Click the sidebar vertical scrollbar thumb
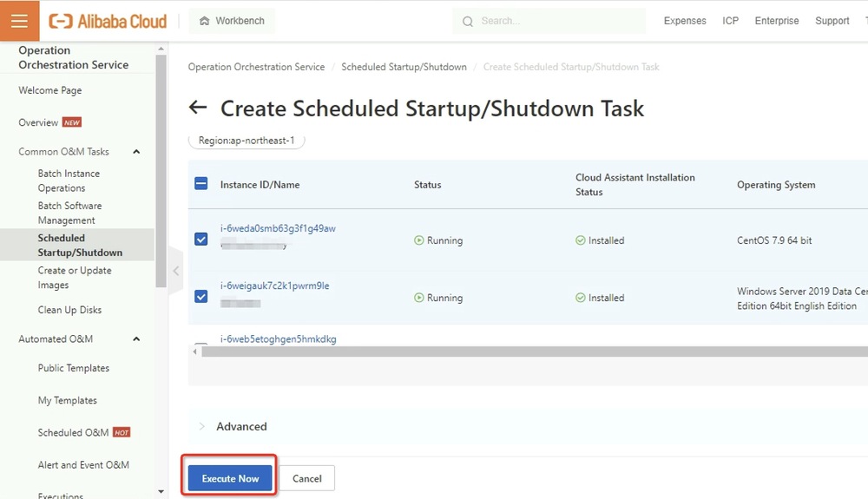Image resolution: width=868 pixels, height=499 pixels. (161, 170)
